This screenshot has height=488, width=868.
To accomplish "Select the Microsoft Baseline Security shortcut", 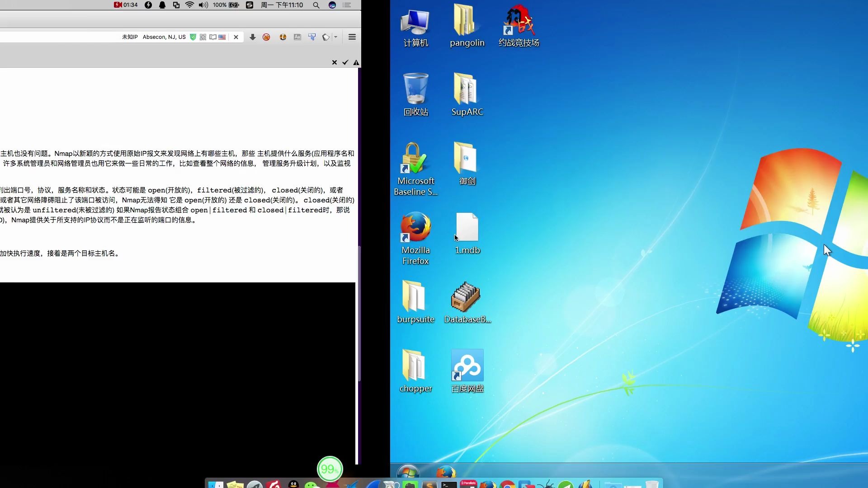I will pos(415,169).
